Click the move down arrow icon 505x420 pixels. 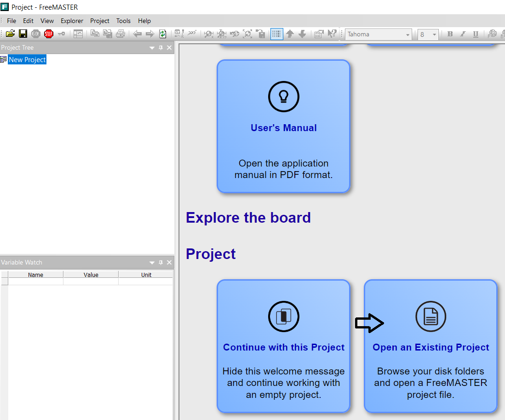[x=302, y=34]
